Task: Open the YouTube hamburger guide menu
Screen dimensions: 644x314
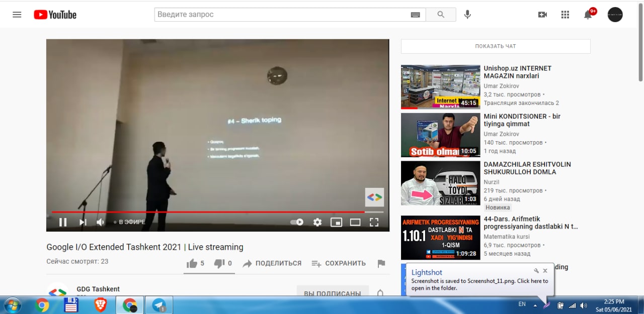Action: click(x=17, y=15)
